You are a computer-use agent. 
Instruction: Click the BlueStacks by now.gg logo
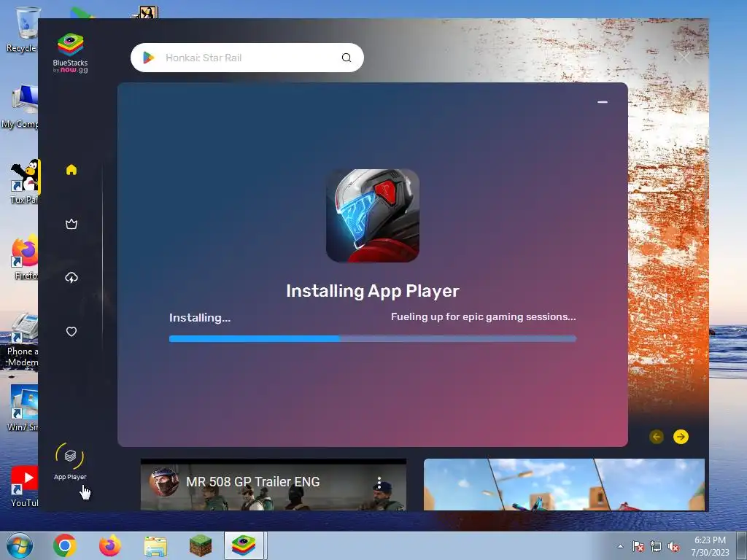pos(70,52)
